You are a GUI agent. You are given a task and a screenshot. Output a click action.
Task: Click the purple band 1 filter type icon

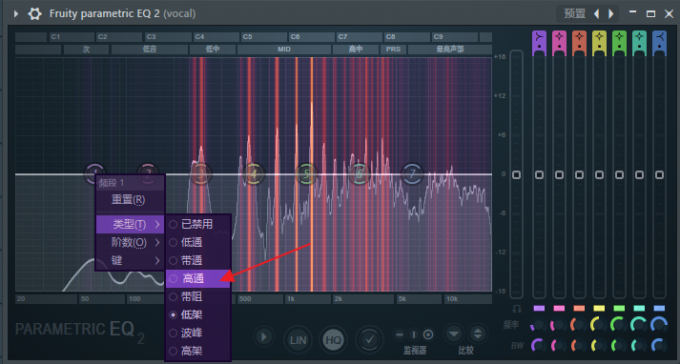(x=539, y=38)
